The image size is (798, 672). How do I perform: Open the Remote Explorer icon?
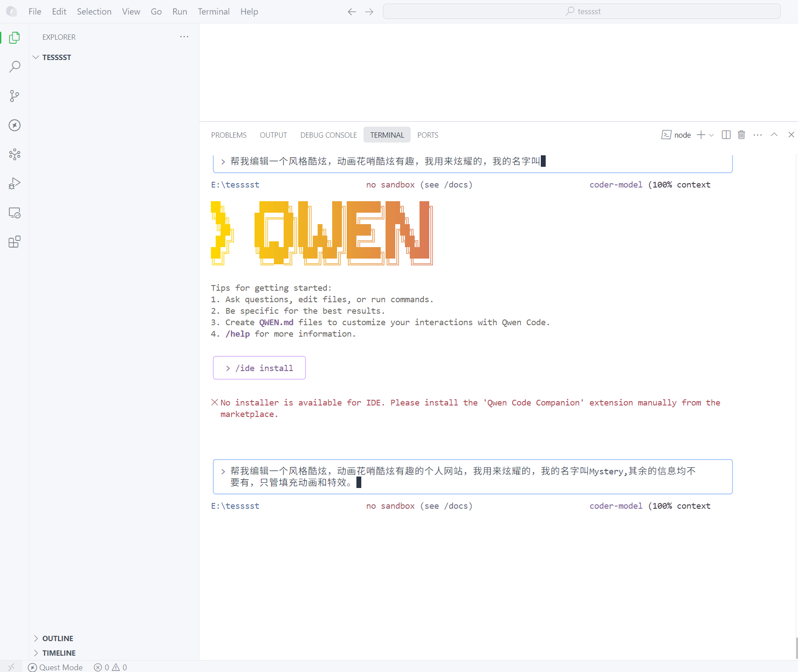[15, 213]
